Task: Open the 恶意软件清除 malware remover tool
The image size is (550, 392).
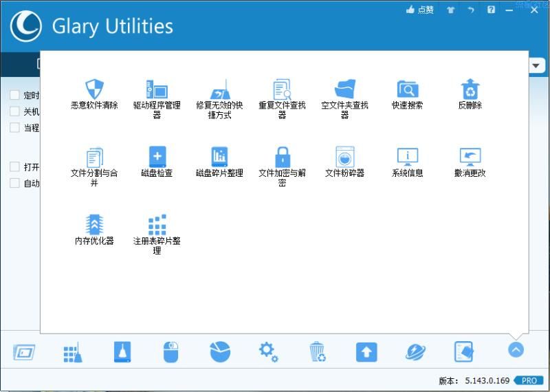Action: [x=94, y=94]
